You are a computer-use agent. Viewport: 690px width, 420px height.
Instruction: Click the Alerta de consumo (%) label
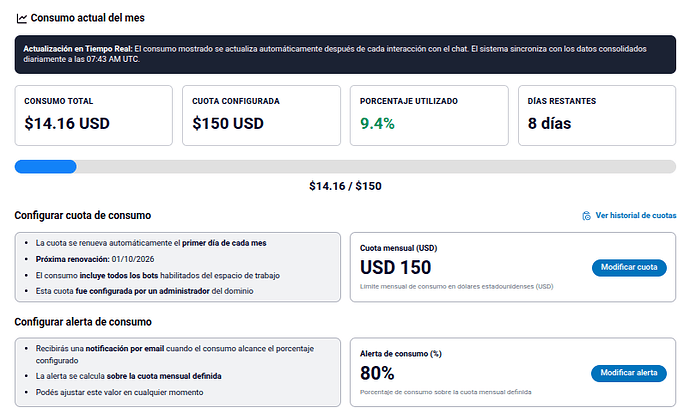point(400,354)
